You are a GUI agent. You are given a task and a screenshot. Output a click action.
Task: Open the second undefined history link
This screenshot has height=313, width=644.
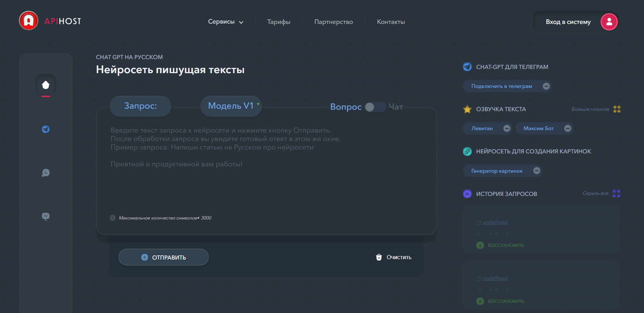tap(495, 278)
